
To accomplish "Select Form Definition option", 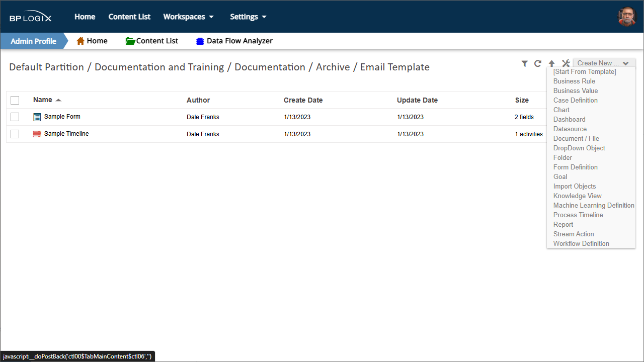I will [576, 167].
